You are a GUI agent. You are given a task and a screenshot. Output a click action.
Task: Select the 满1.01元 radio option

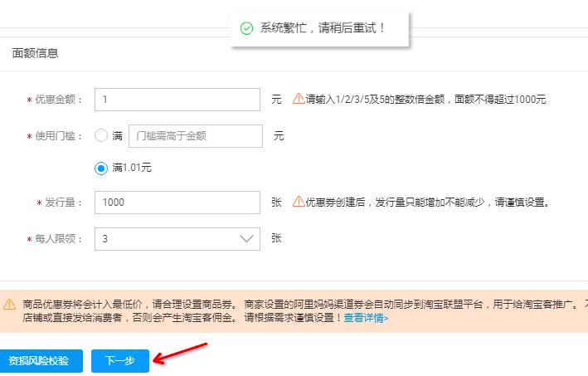(x=101, y=168)
